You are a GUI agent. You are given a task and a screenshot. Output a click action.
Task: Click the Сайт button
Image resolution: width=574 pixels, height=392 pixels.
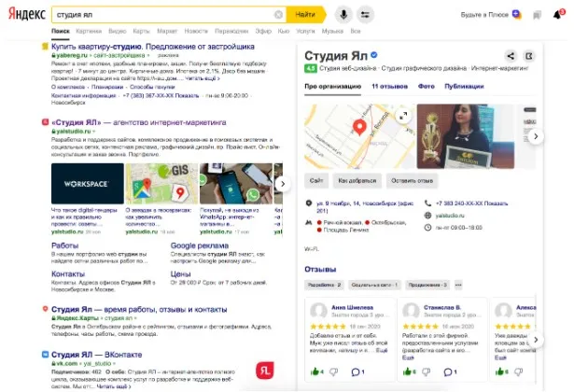pos(316,181)
